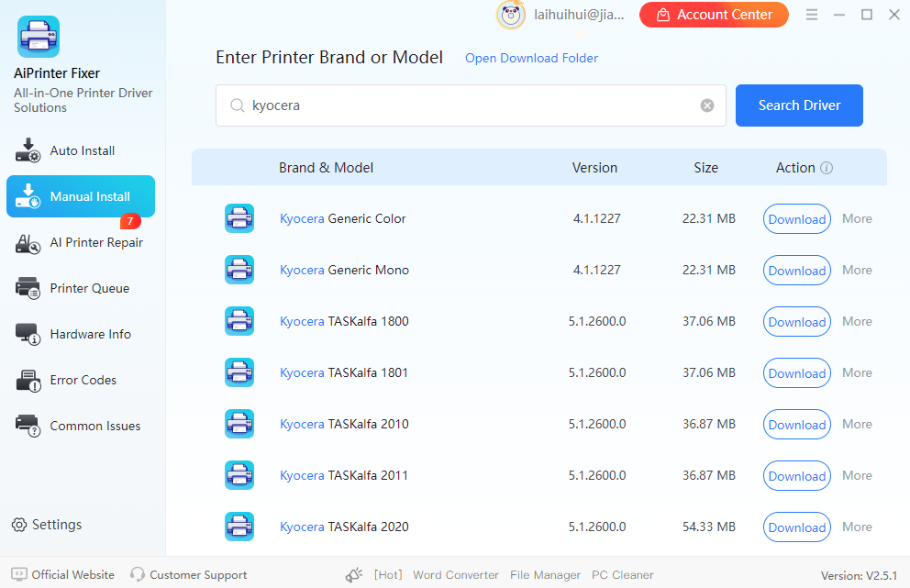Click the AiPrinter Fixer logo
The image size is (910, 588).
point(39,35)
